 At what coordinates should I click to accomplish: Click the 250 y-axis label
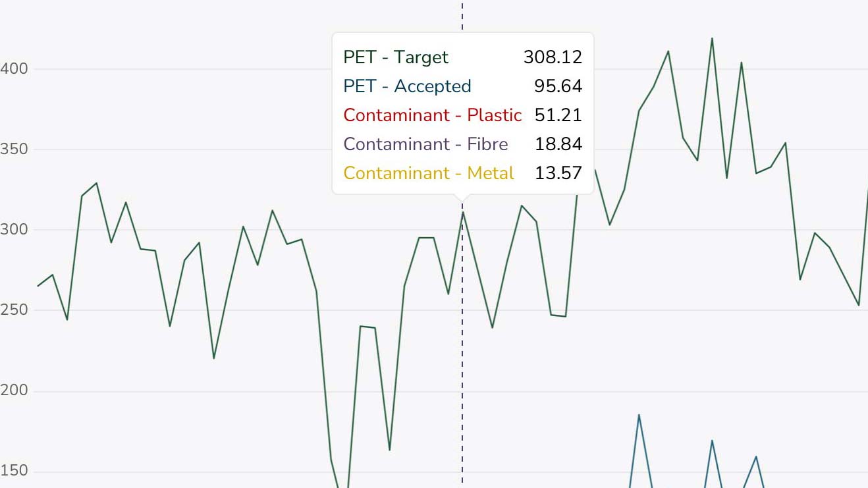13,310
